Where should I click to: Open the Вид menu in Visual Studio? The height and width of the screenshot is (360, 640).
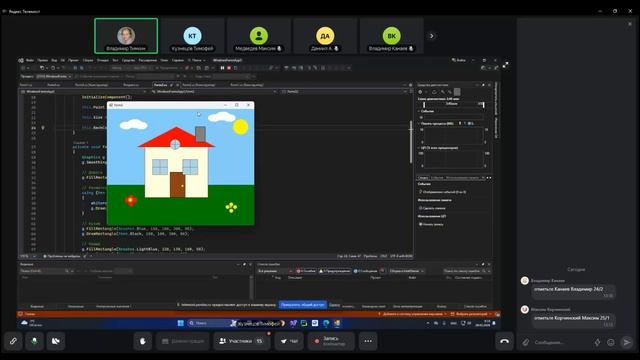tap(54, 60)
